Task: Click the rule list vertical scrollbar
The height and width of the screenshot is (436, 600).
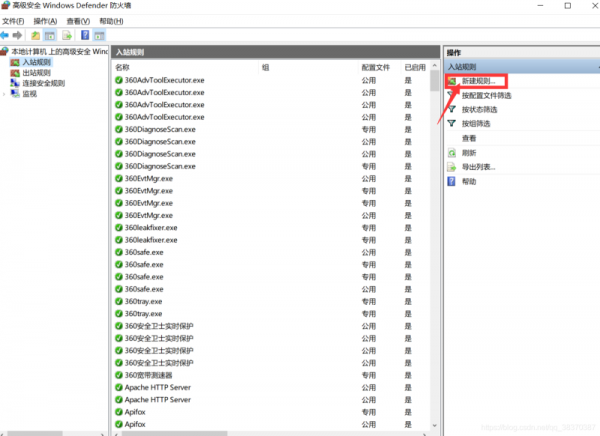Action: tap(435, 250)
